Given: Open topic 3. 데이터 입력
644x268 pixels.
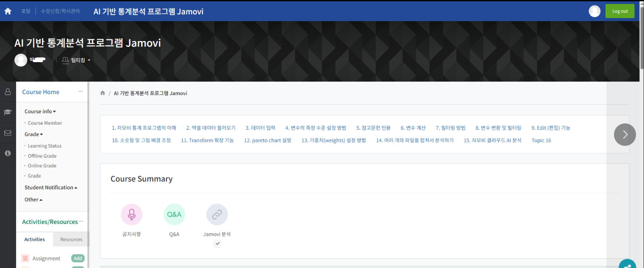Looking at the screenshot, I should point(260,128).
